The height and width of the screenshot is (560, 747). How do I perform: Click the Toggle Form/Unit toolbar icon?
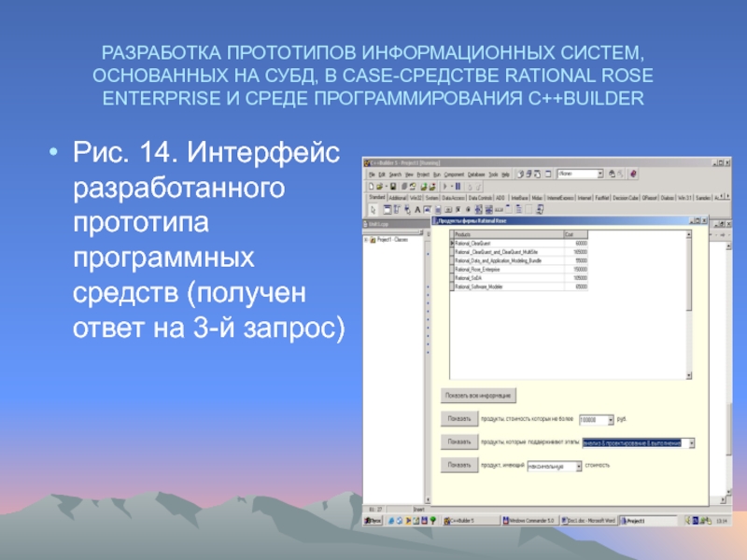point(537,175)
